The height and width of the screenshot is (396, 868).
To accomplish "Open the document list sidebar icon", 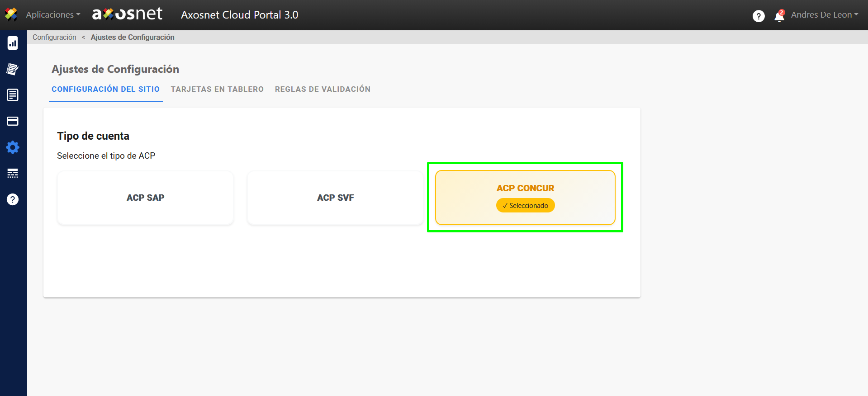I will coord(13,95).
